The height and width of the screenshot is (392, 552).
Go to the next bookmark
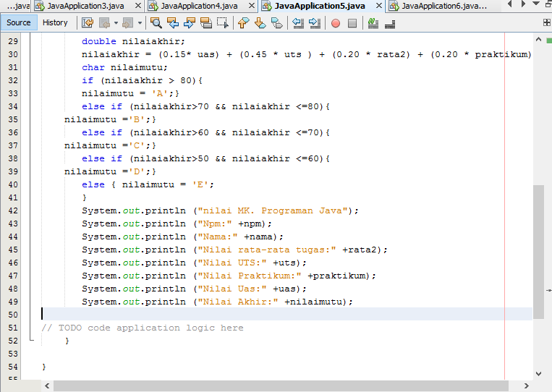pos(260,23)
